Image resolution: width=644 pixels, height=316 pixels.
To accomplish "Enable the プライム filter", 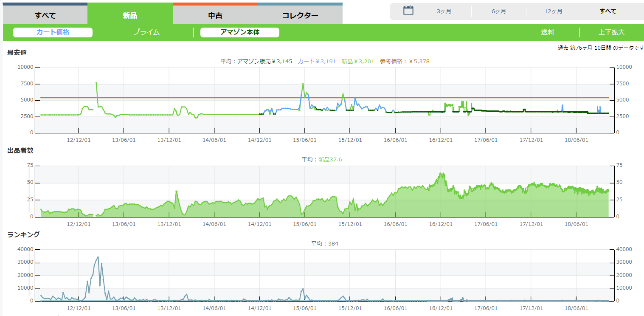I will tap(146, 32).
